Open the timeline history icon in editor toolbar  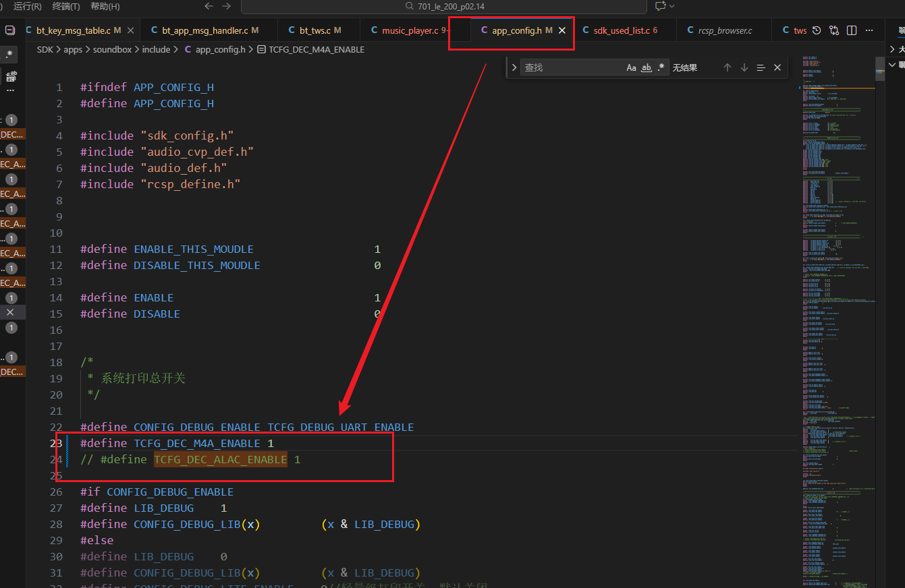[817, 30]
